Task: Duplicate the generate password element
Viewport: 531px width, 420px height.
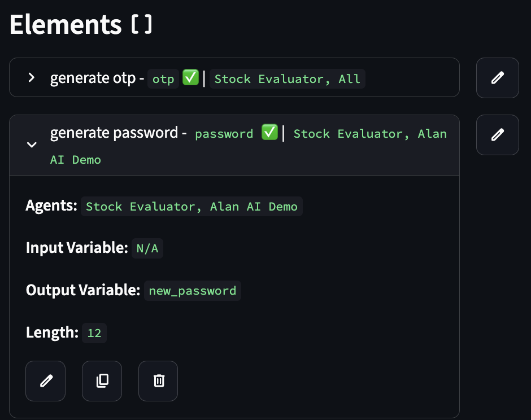Action: pos(102,381)
